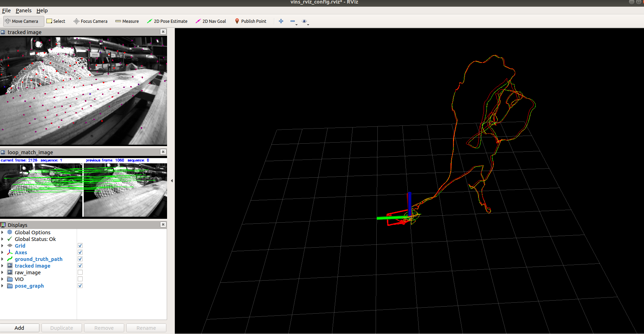Enable the raw_image display checkbox
The width and height of the screenshot is (644, 334).
click(x=80, y=272)
